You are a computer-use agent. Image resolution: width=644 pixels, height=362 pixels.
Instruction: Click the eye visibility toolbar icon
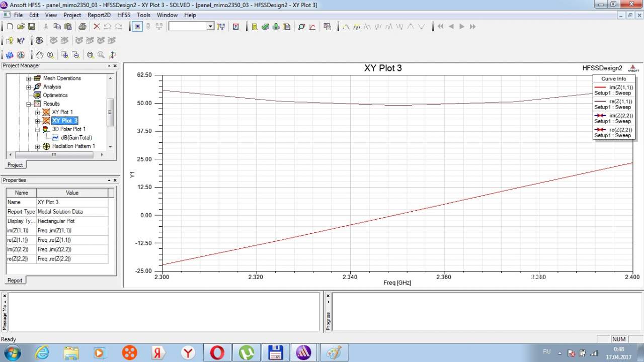pos(39,41)
